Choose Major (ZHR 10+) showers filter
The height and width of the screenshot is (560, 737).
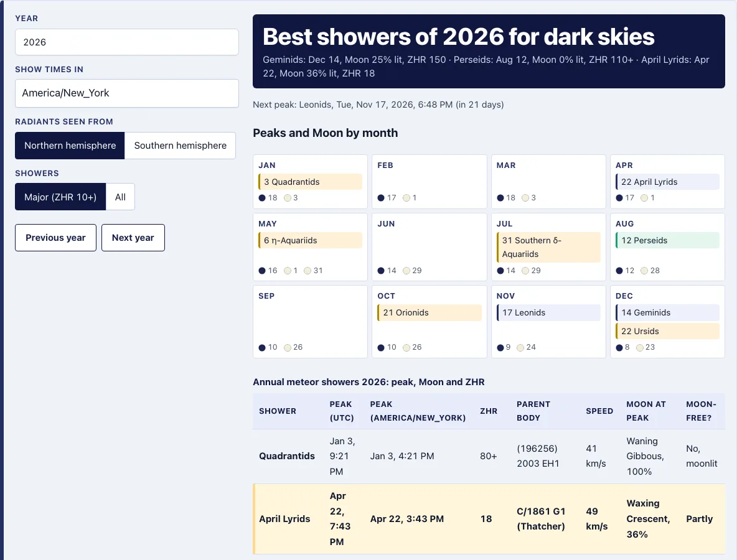pos(60,197)
